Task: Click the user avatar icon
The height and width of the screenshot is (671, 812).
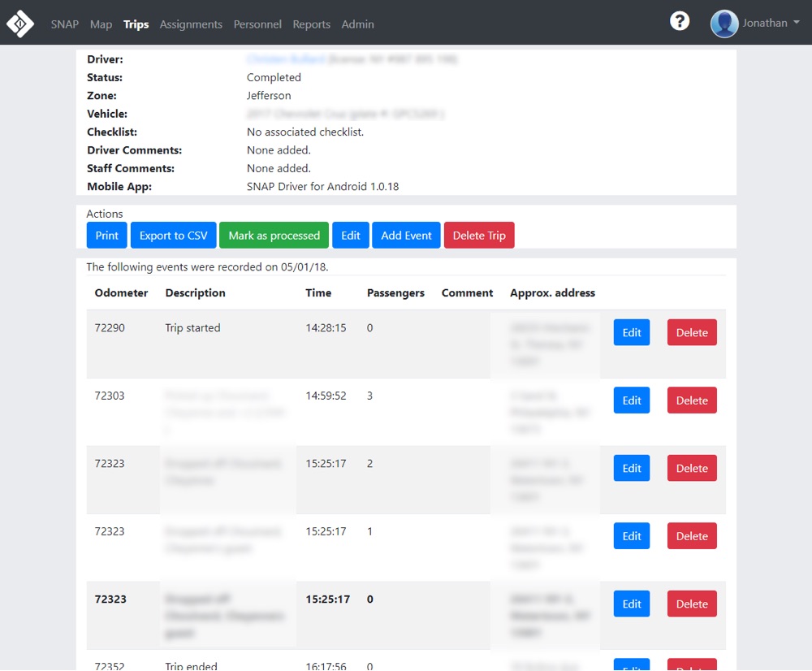Action: coord(724,24)
